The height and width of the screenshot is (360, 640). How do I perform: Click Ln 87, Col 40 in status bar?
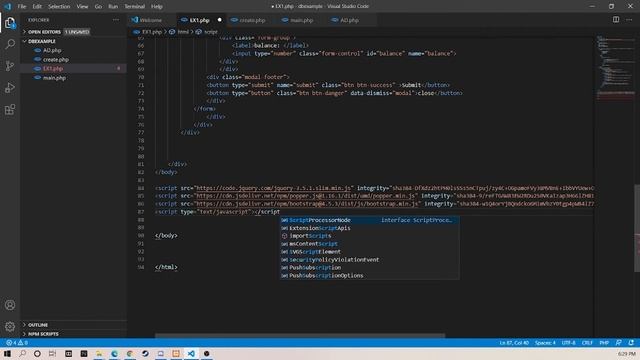514,343
